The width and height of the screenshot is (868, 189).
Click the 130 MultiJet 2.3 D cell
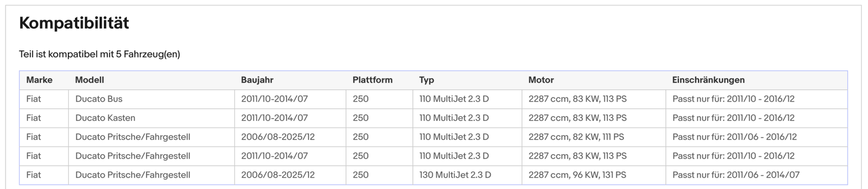[467, 175]
